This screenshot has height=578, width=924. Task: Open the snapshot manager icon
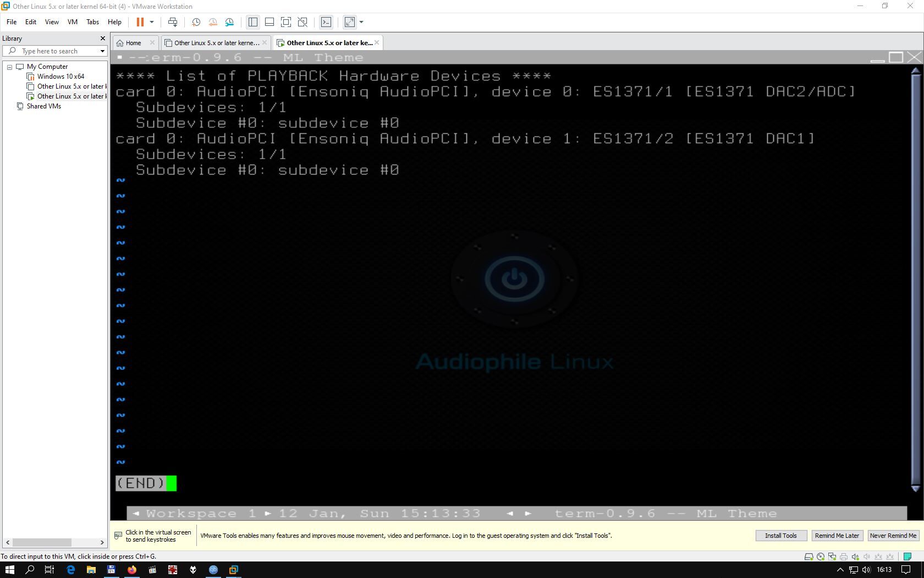pos(229,22)
